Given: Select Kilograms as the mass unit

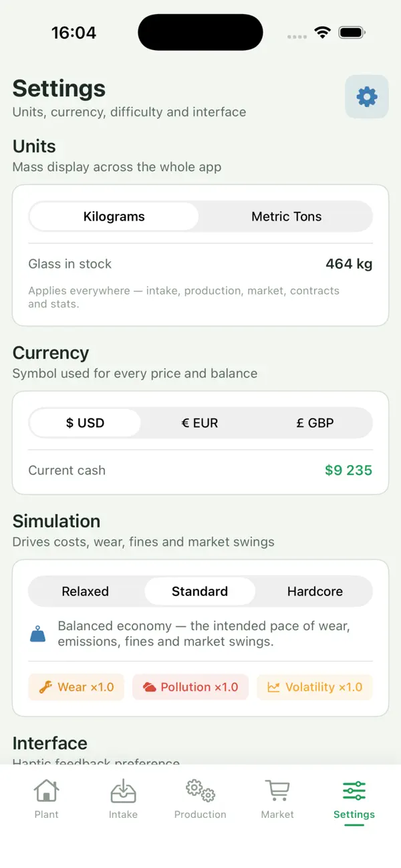Looking at the screenshot, I should click(x=114, y=216).
